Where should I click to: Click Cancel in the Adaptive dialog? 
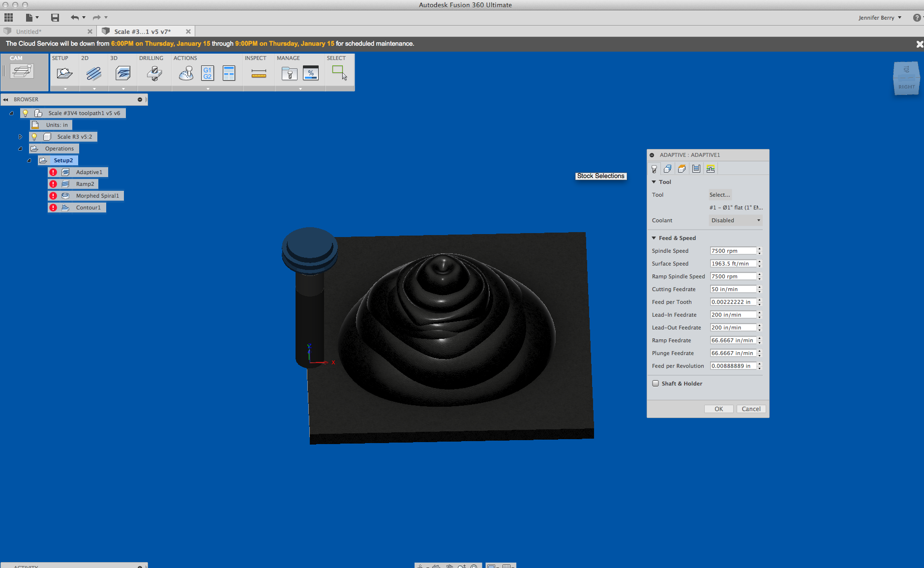click(x=751, y=409)
